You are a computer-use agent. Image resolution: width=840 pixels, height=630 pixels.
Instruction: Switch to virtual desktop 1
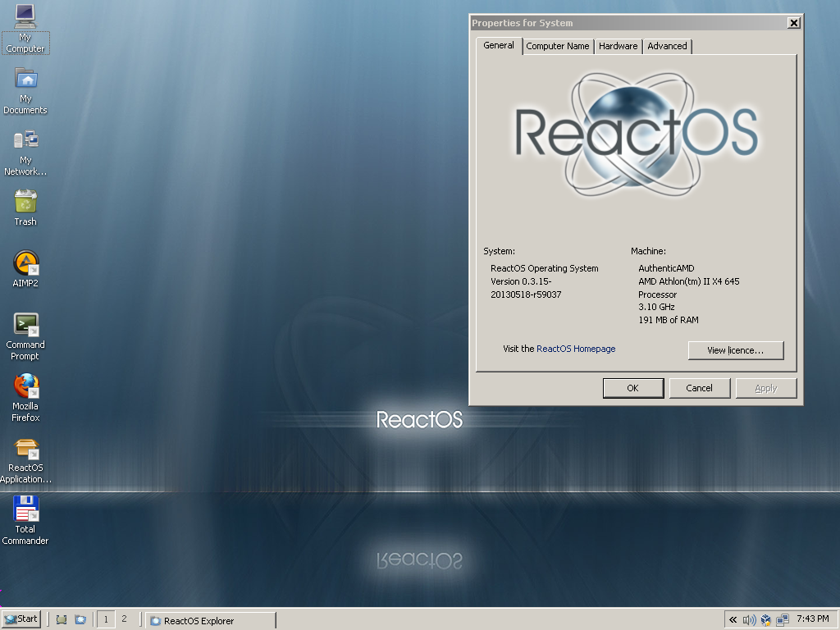106,619
